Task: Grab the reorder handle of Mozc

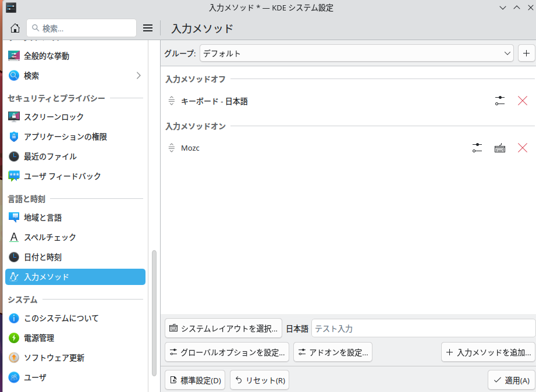Action: 172,148
